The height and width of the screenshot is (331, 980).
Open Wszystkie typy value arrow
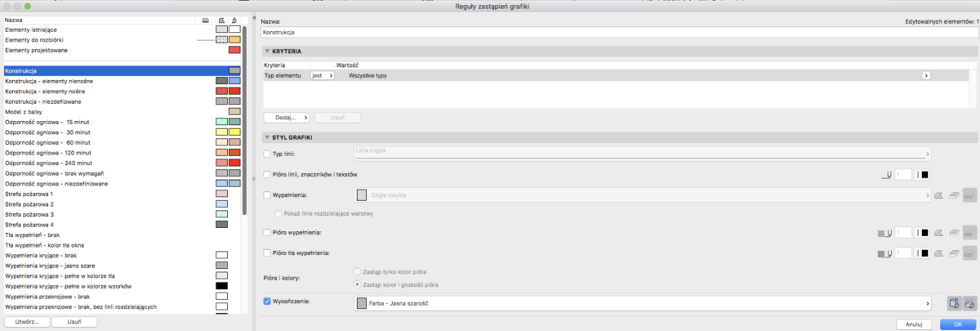[x=926, y=75]
